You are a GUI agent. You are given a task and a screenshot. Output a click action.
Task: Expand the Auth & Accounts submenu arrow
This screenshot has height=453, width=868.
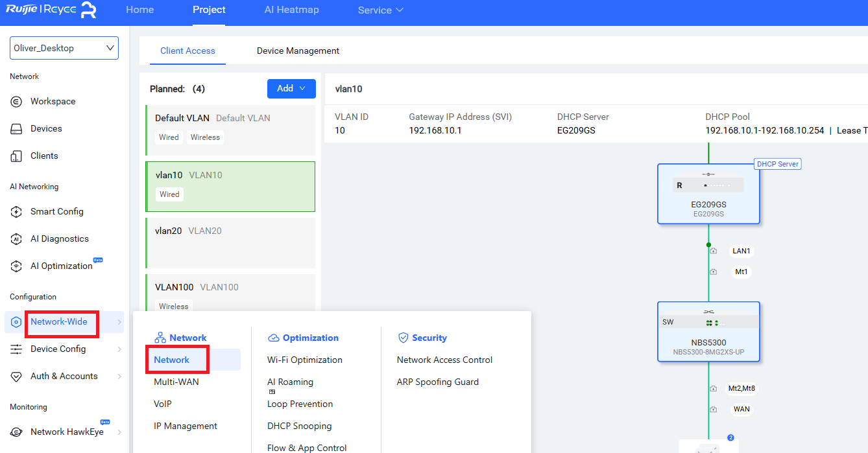(x=119, y=377)
